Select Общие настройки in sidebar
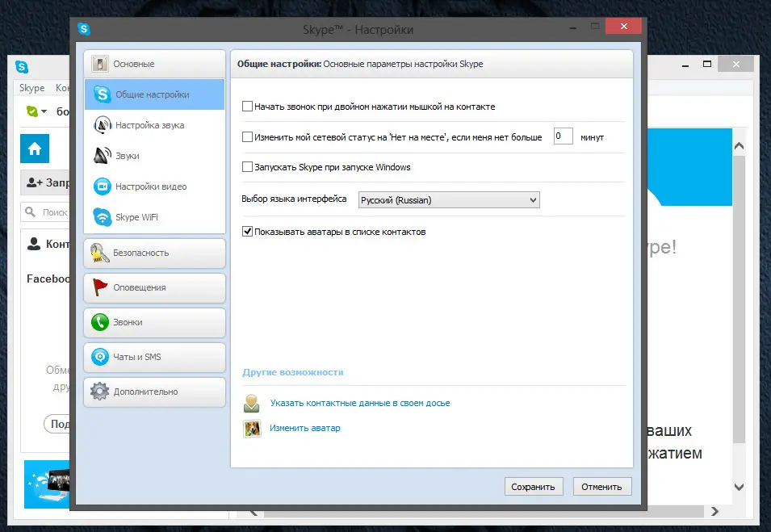The height and width of the screenshot is (532, 771). [154, 94]
